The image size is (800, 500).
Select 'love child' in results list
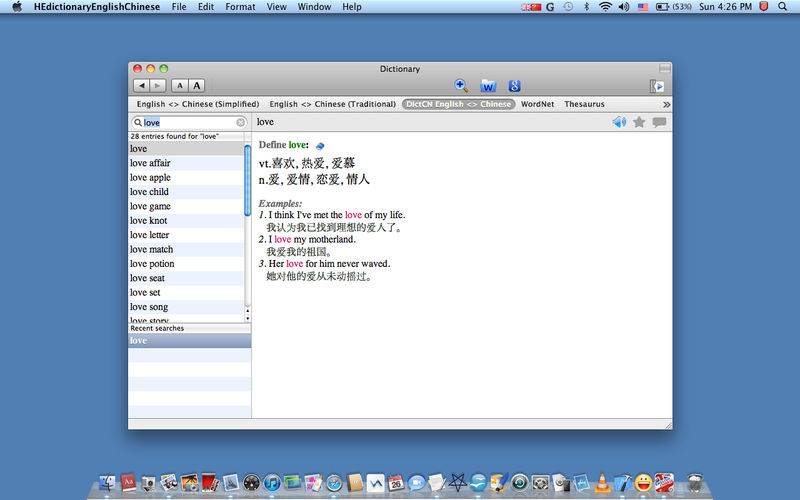pyautogui.click(x=186, y=192)
